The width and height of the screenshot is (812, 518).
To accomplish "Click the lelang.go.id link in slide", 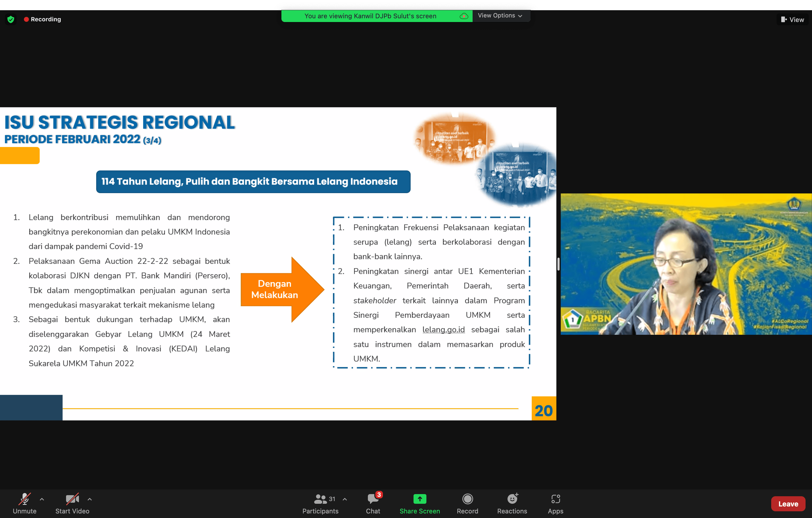I will tap(443, 330).
